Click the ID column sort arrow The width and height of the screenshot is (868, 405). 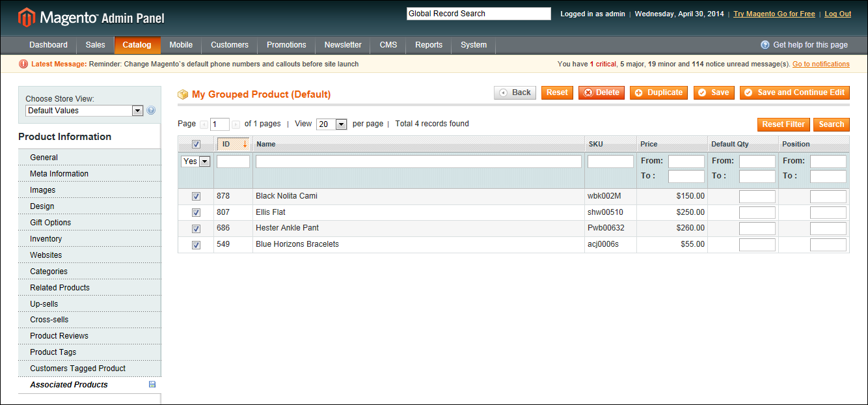point(245,144)
